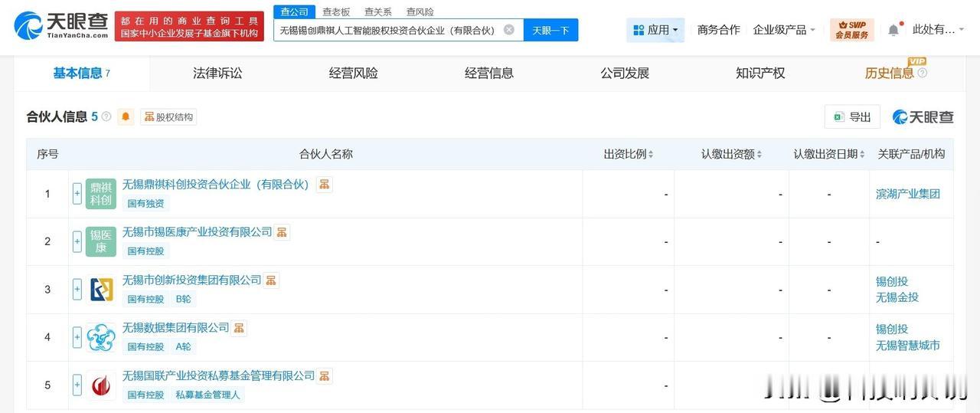Select the 基本信息 tab
The width and height of the screenshot is (980, 413).
click(x=81, y=74)
